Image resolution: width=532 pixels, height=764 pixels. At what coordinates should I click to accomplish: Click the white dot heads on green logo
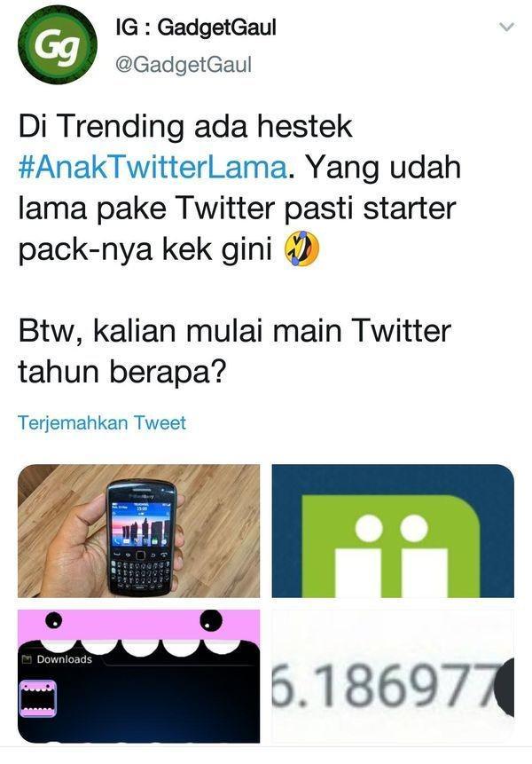click(x=391, y=529)
